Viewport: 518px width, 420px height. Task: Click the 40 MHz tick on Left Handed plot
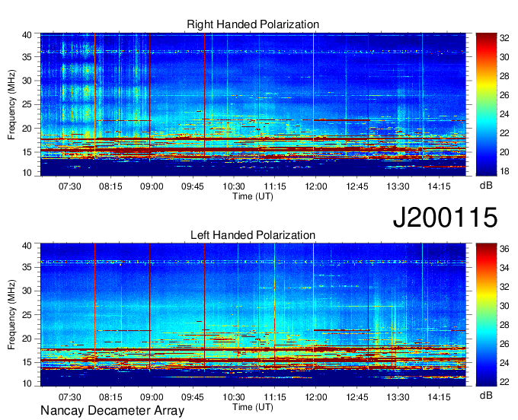point(27,246)
